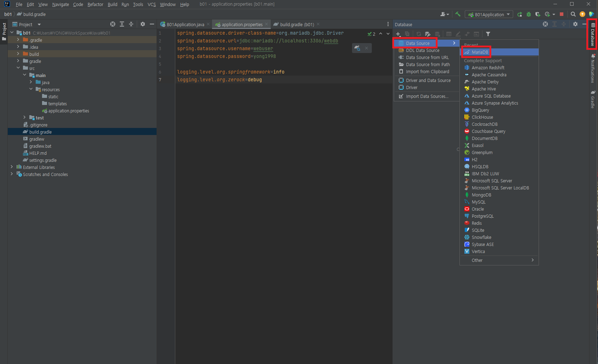Open the VCS menu
The image size is (598, 364).
tap(152, 4)
